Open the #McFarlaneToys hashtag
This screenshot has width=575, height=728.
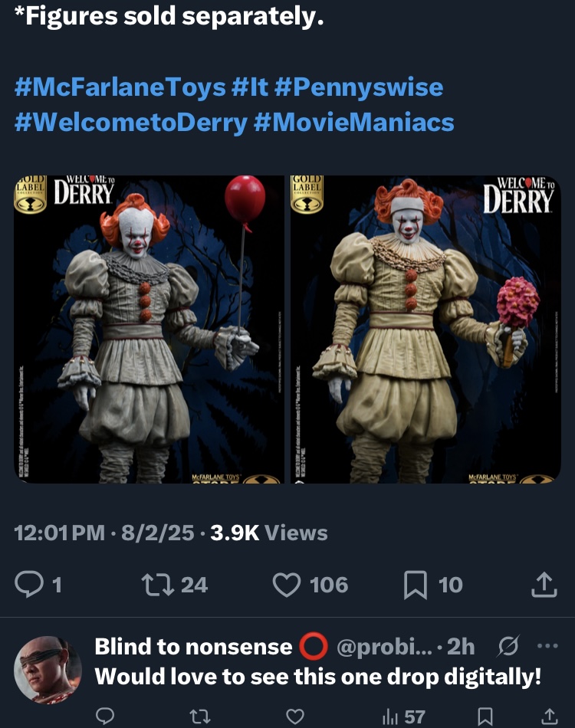120,87
